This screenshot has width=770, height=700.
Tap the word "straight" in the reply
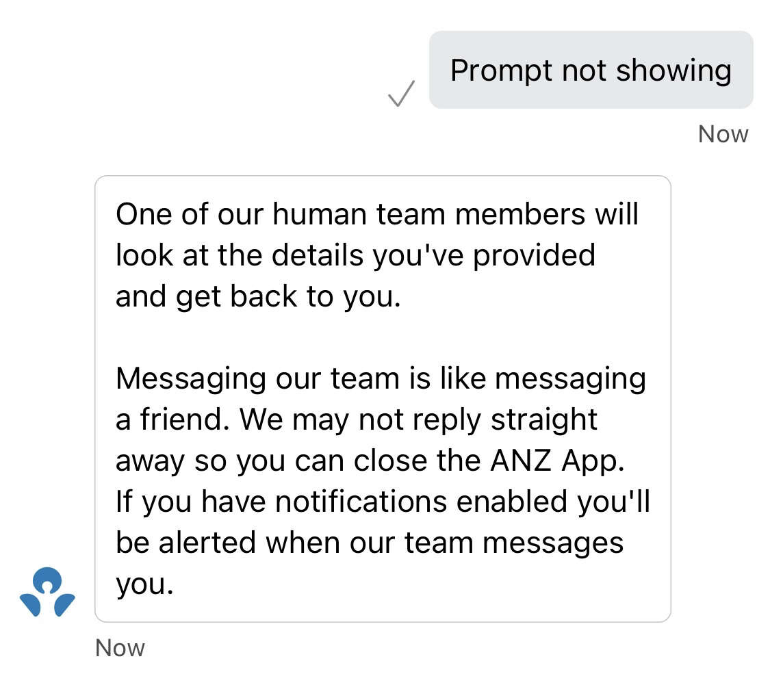point(545,419)
